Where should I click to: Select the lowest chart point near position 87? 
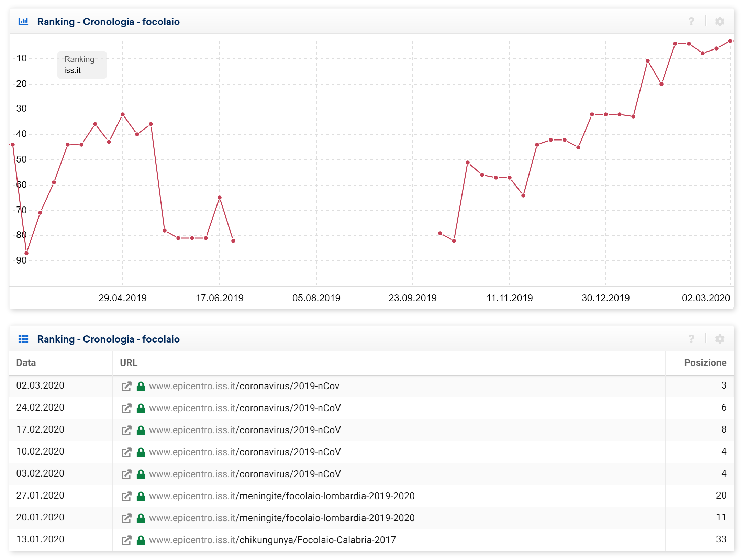pyautogui.click(x=26, y=253)
